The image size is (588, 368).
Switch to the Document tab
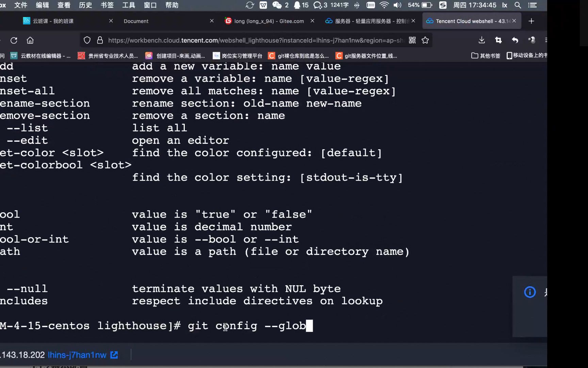(x=168, y=21)
